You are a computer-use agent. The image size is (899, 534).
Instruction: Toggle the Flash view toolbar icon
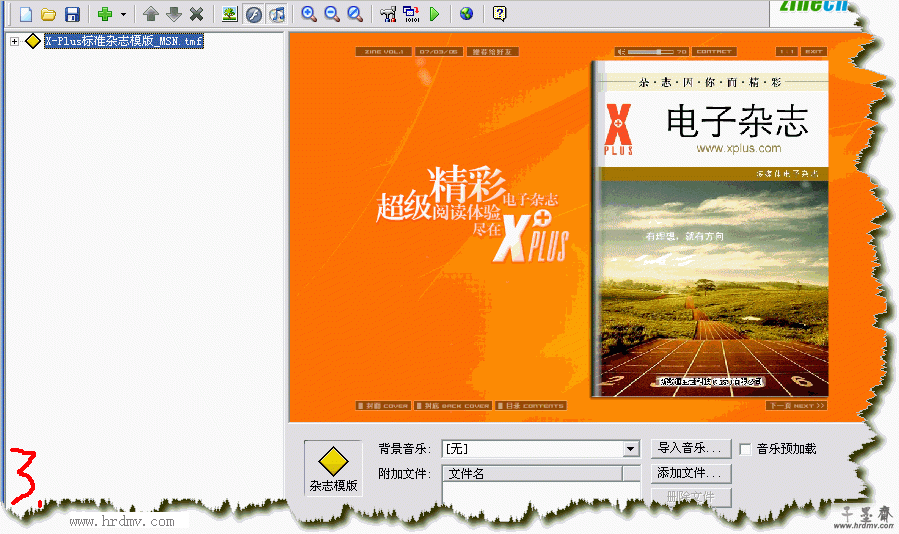pyautogui.click(x=253, y=14)
